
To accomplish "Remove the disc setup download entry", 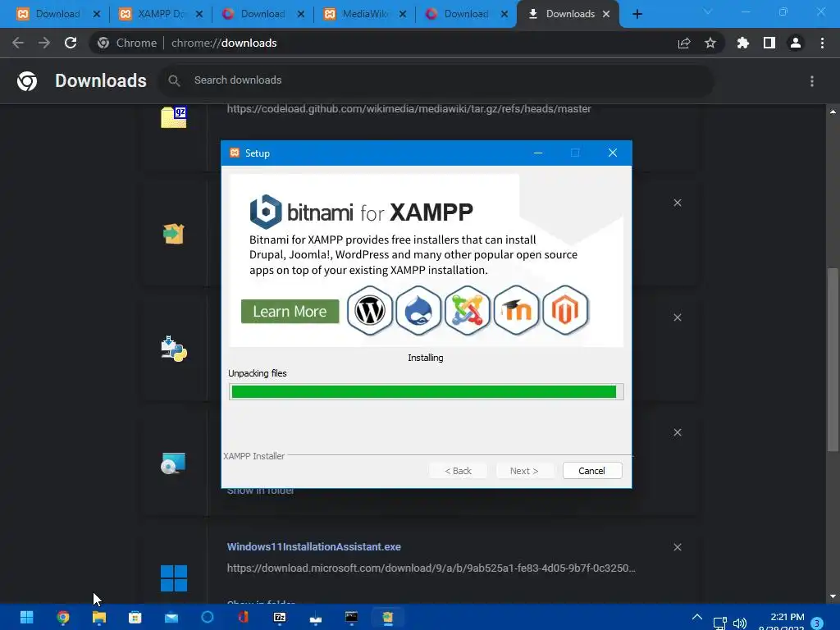I will click(677, 432).
